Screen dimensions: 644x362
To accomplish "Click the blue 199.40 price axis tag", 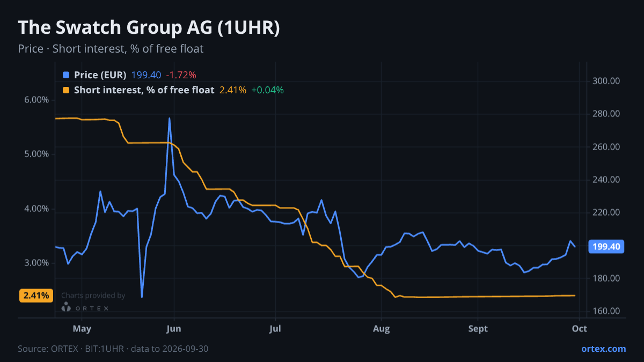I will pos(606,247).
